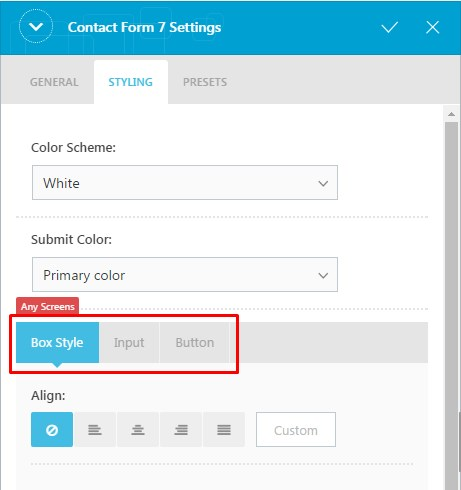Select the Styling tab
The image size is (461, 490).
click(131, 82)
